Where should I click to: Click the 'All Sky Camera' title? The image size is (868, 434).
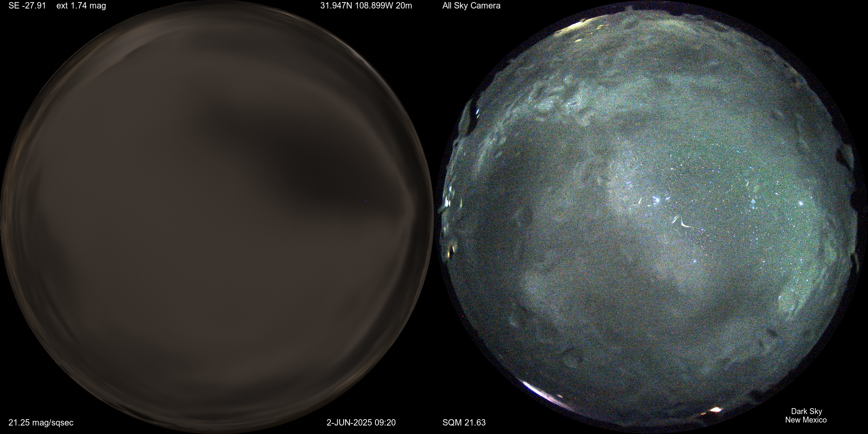pyautogui.click(x=471, y=6)
